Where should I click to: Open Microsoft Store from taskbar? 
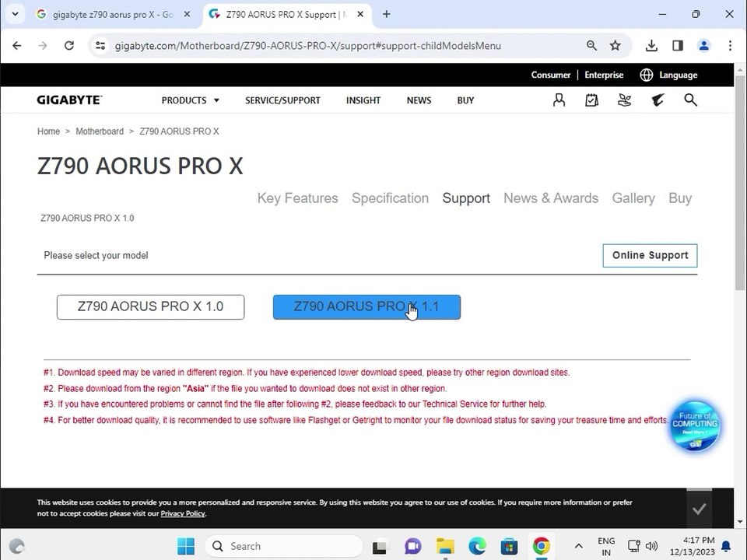pos(509,546)
